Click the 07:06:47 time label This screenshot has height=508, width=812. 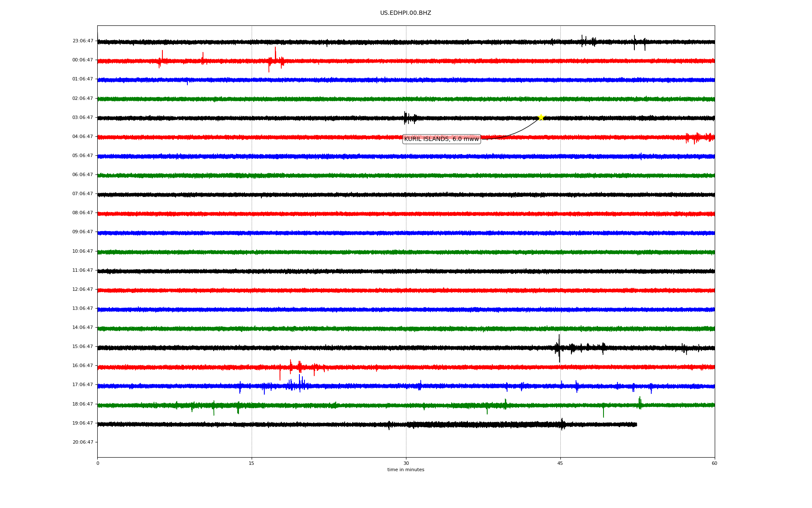pos(83,194)
